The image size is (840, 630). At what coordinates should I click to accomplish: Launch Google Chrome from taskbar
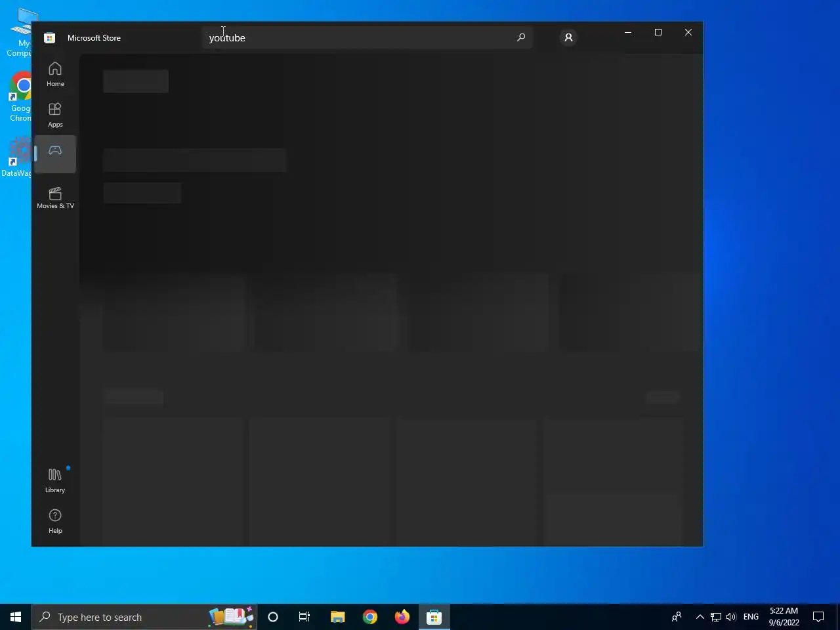[x=370, y=617]
